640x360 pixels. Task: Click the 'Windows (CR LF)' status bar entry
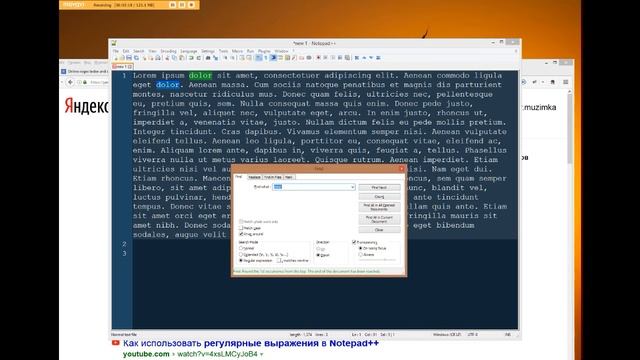point(447,335)
